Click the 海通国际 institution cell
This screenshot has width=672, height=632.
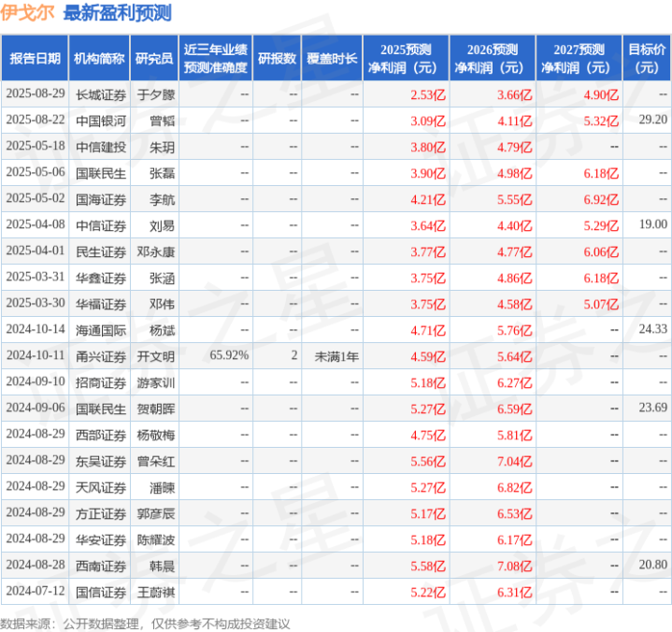pyautogui.click(x=101, y=331)
